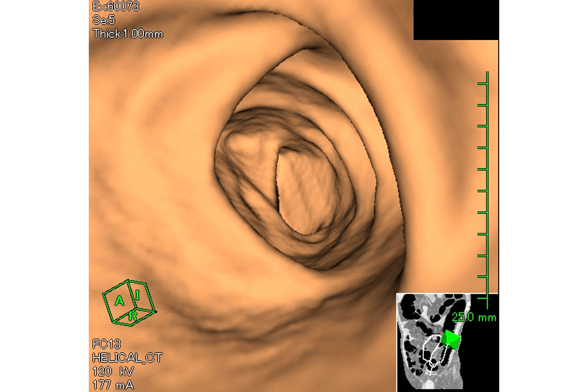This screenshot has height=392, width=588.
Task: Click the 'I' face of orientation cube
Action: 138,295
